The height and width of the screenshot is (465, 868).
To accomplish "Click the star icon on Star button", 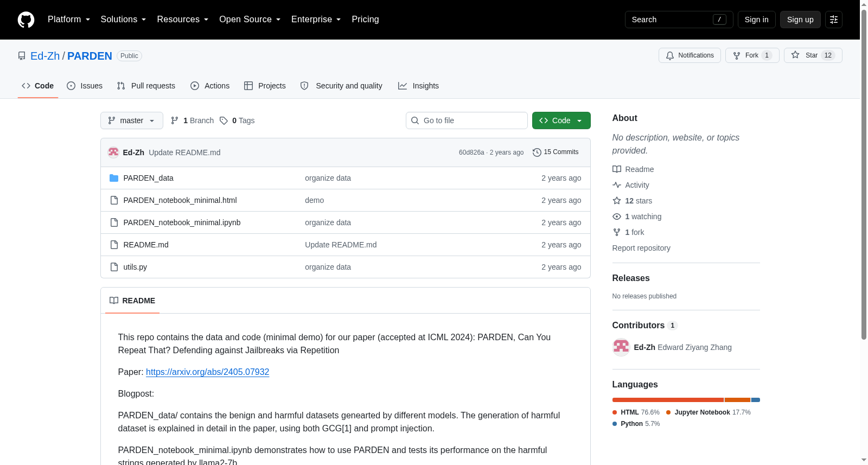I will click(x=795, y=55).
